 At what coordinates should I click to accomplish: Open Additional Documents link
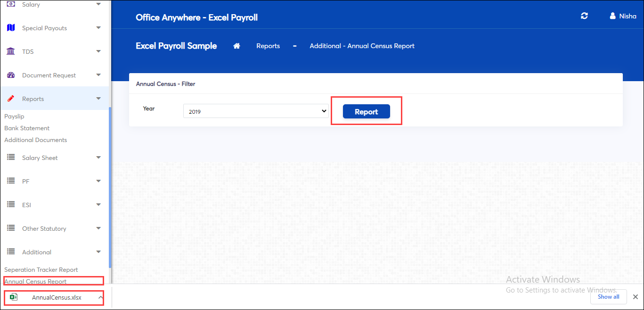pyautogui.click(x=36, y=140)
